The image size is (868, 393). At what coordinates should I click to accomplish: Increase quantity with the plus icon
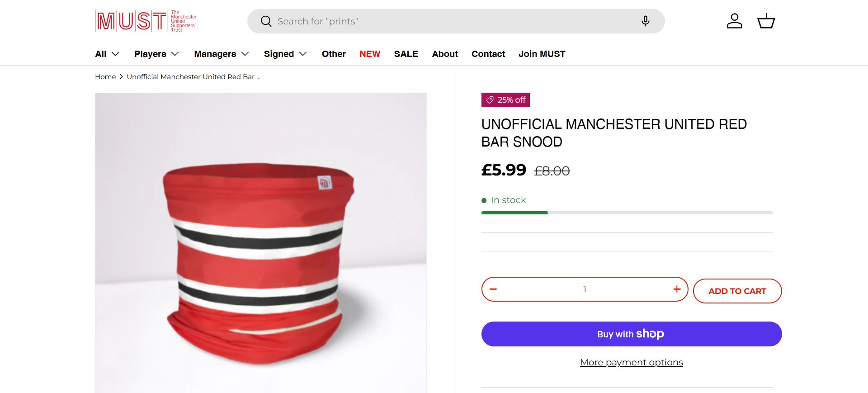tap(677, 289)
